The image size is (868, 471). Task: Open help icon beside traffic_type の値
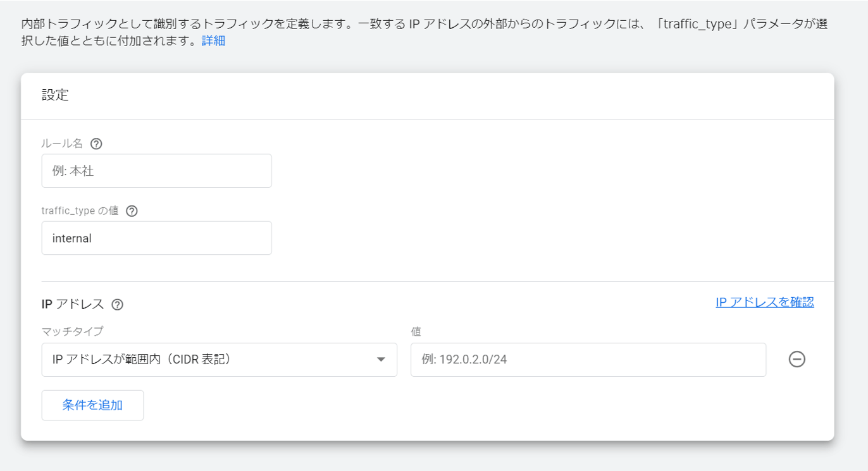132,211
